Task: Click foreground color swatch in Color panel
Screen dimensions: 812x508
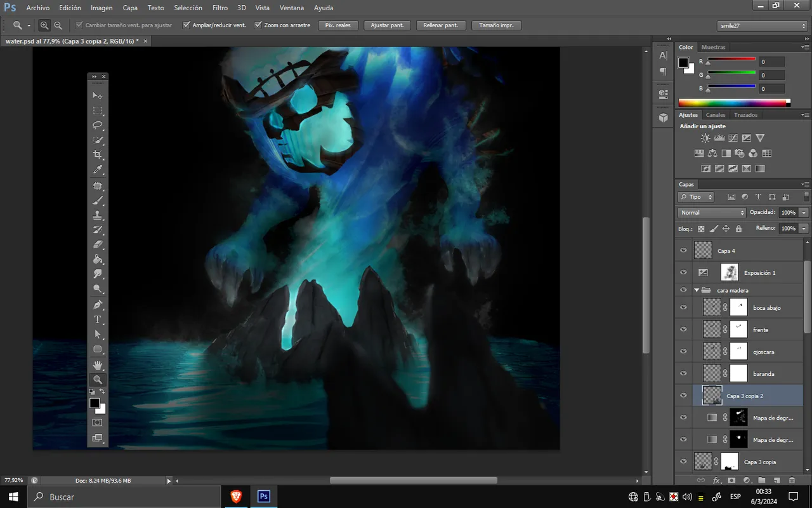Action: pos(683,62)
